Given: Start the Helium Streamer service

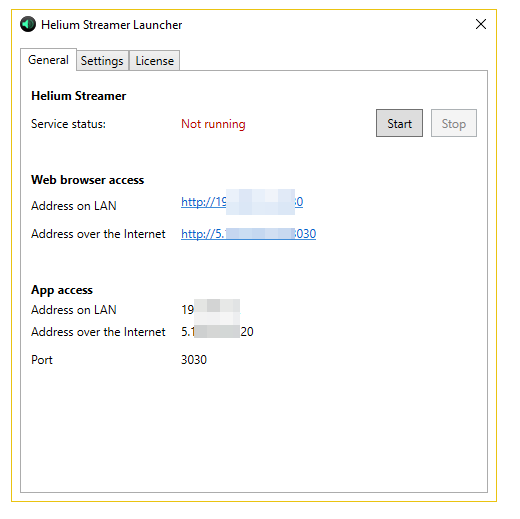Looking at the screenshot, I should [x=399, y=123].
